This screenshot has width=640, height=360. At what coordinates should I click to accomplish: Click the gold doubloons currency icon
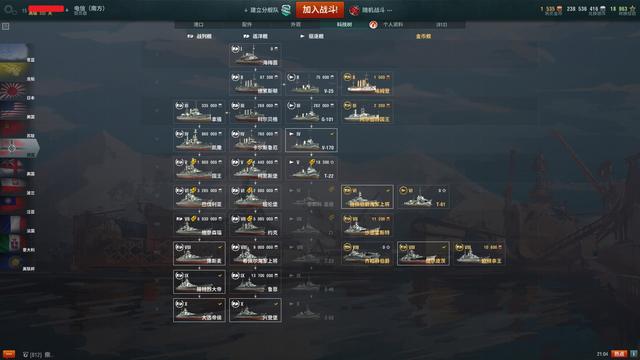[559, 9]
